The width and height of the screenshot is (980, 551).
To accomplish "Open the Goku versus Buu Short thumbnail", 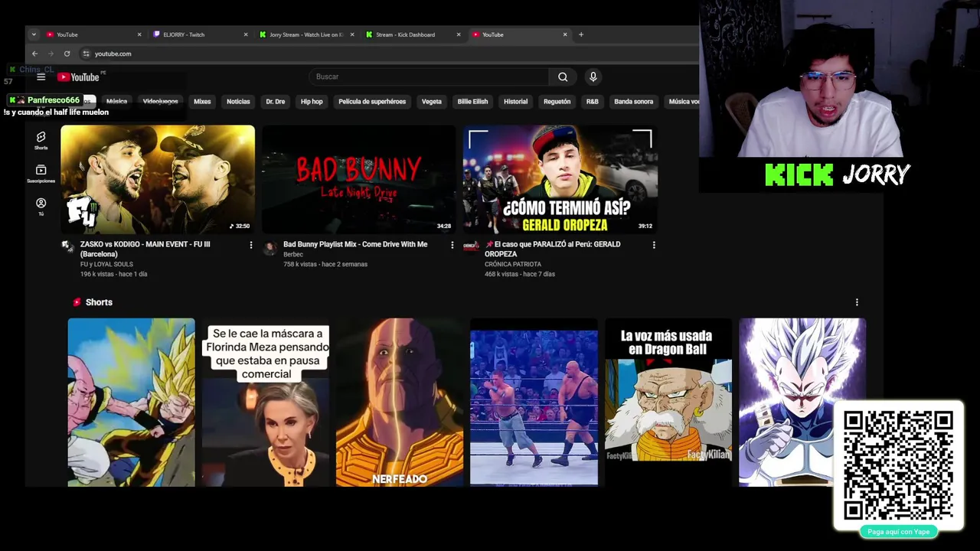I will coord(131,403).
